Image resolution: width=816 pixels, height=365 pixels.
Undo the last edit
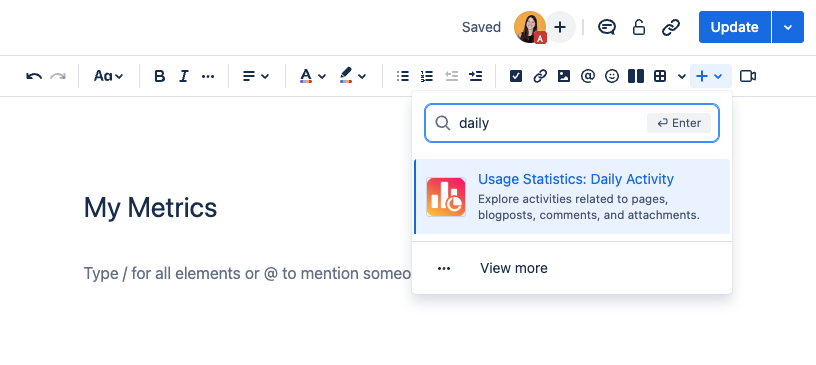point(34,77)
